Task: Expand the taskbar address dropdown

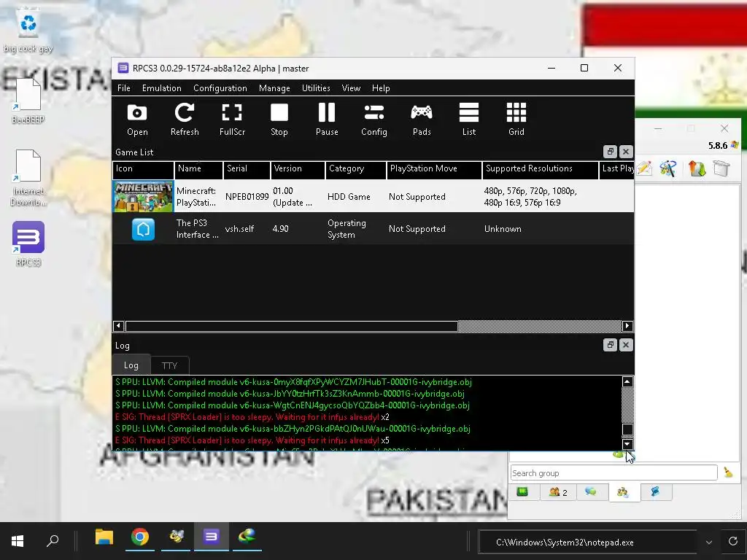Action: click(709, 542)
